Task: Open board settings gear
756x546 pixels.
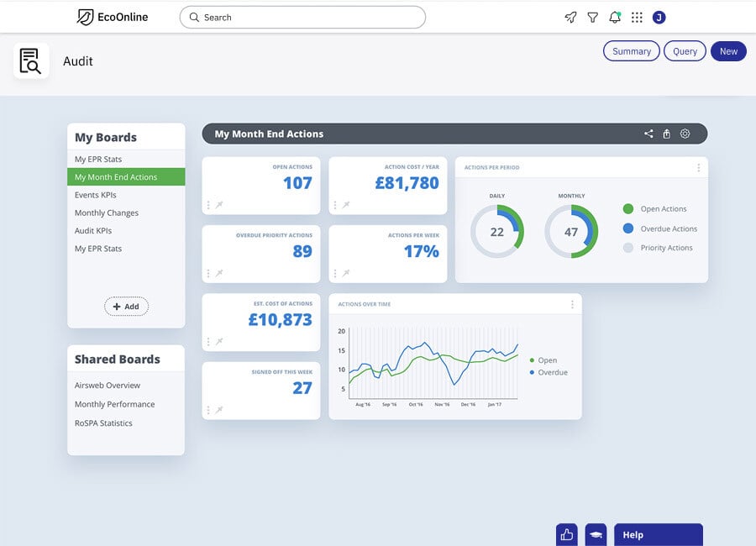Action: coord(685,134)
